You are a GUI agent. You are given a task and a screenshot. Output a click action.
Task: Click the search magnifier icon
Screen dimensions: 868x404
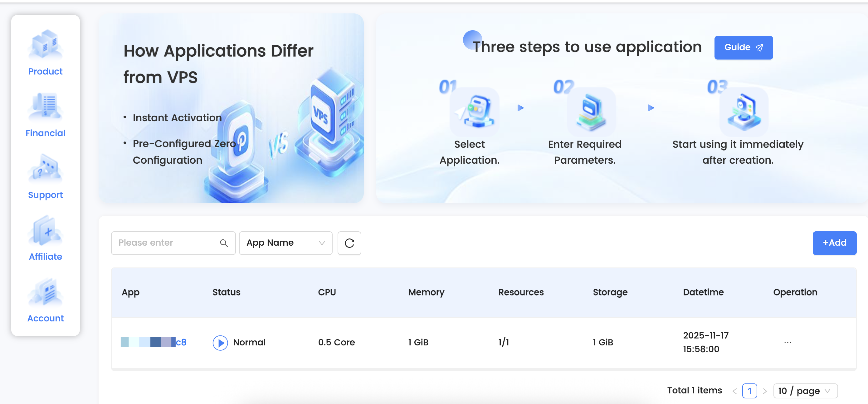tap(224, 243)
